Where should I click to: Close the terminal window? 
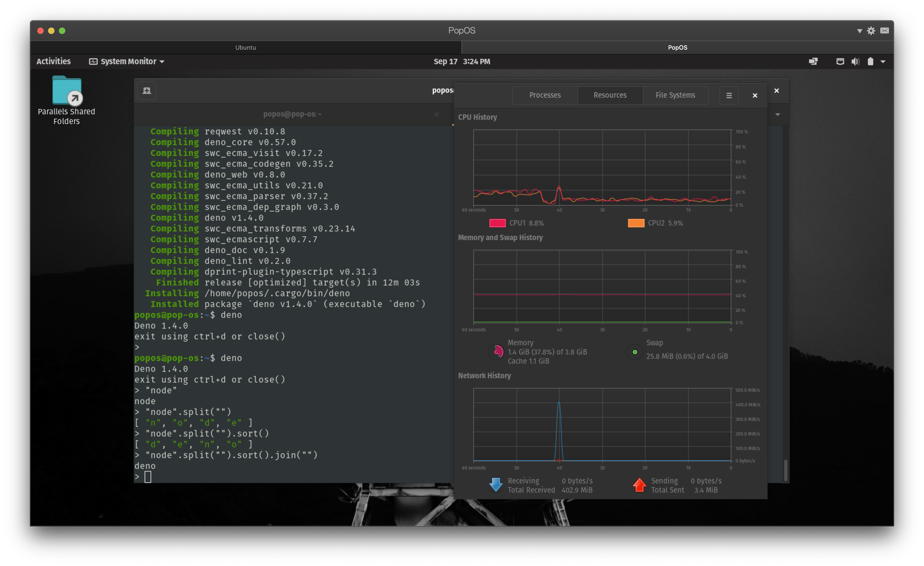pyautogui.click(x=777, y=91)
